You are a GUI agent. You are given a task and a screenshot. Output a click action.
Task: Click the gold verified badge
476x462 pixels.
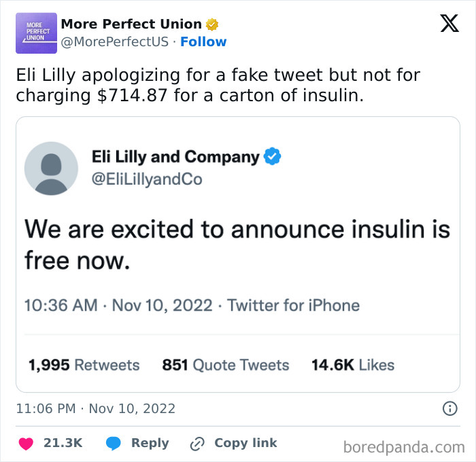pyautogui.click(x=211, y=24)
